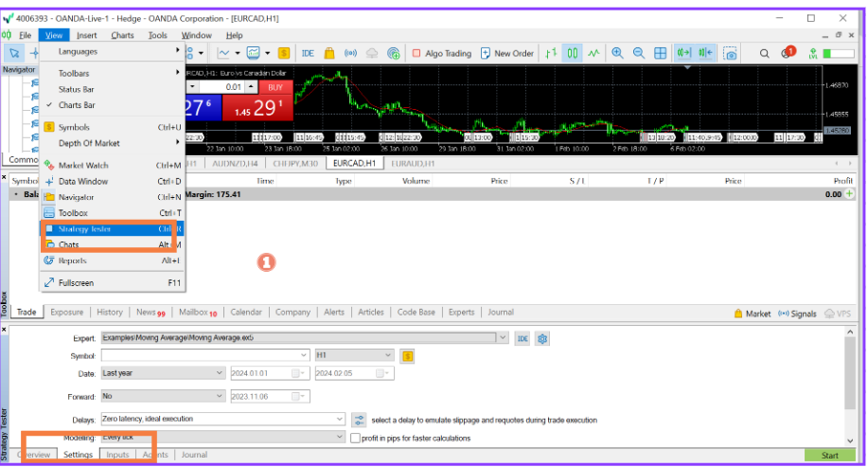This screenshot has height=467, width=868.
Task: Click the Strategy Tester vertical scrollbar down arrow
Action: pos(850,441)
